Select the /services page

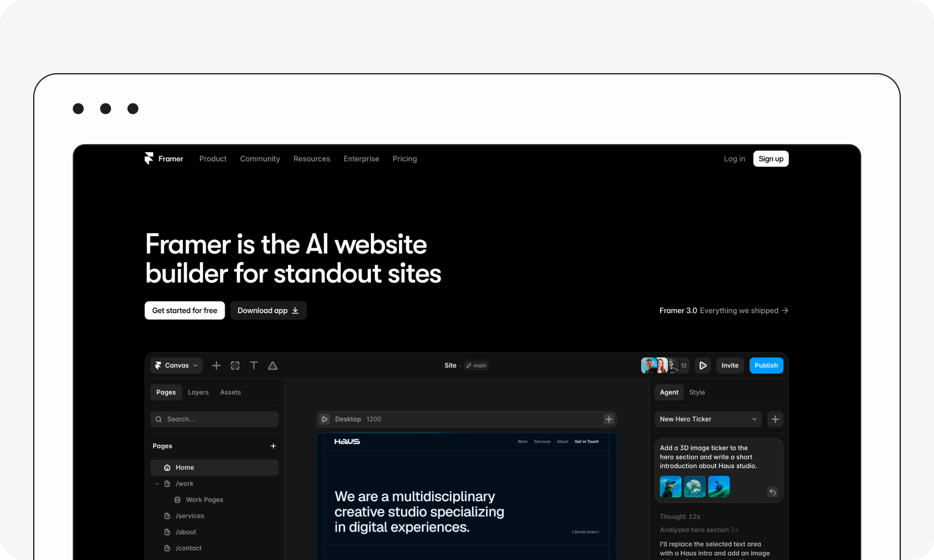[190, 516]
